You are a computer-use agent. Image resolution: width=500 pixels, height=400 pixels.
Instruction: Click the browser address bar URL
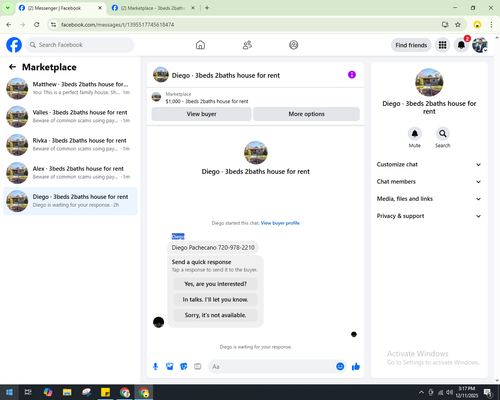[118, 25]
